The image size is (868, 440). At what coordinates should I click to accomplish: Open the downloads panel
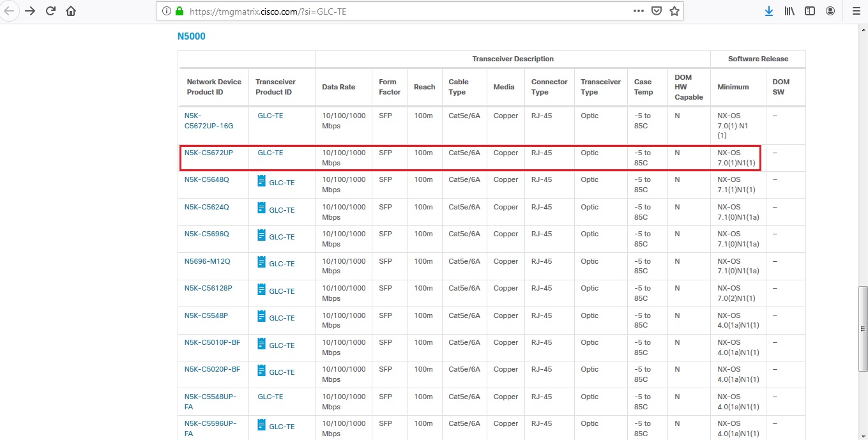click(768, 10)
